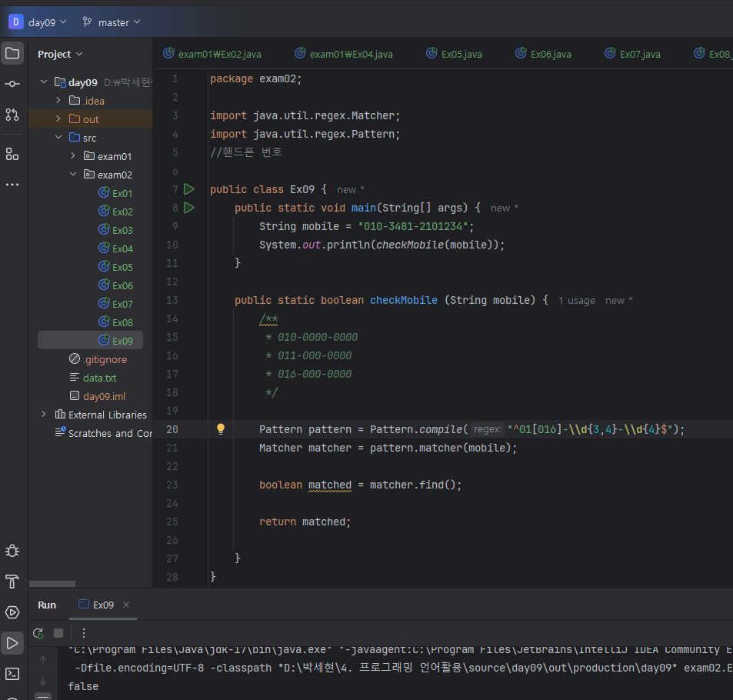
Task: Open the Pull Requests tool window icon
Action: [x=12, y=115]
